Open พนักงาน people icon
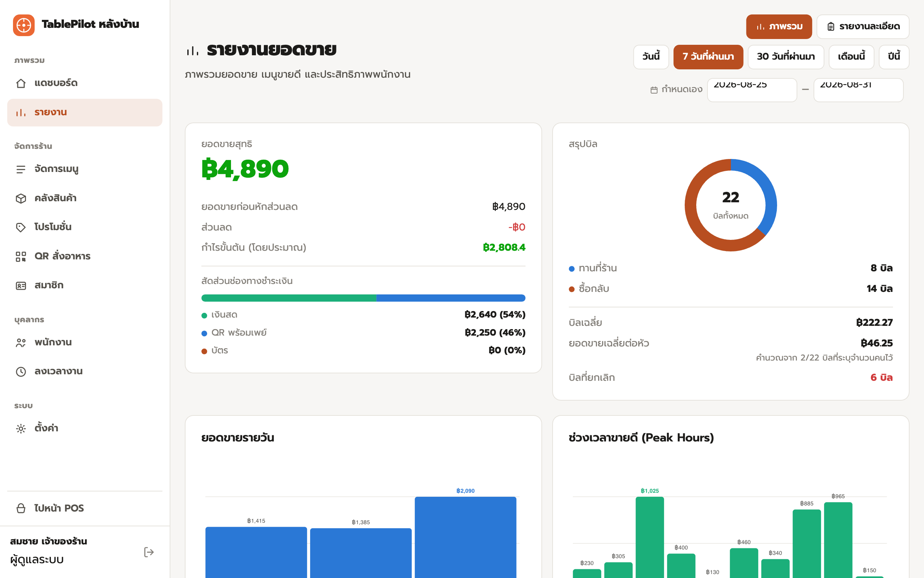This screenshot has width=924, height=578. (21, 343)
